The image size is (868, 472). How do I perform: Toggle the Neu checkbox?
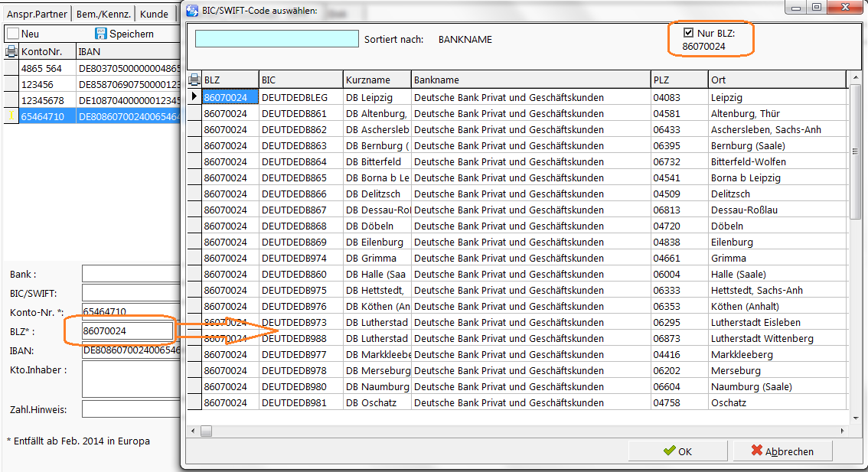point(13,34)
